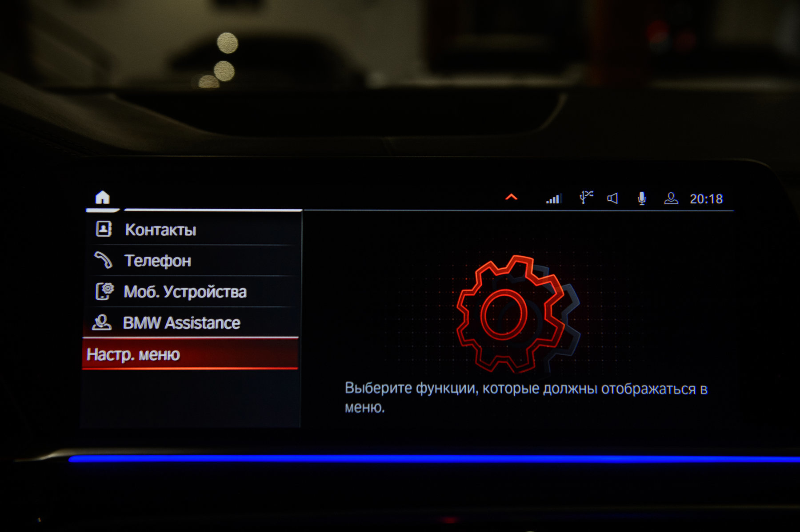The width and height of the screenshot is (800, 532).
Task: Open the driver profile icon
Action: click(x=671, y=199)
